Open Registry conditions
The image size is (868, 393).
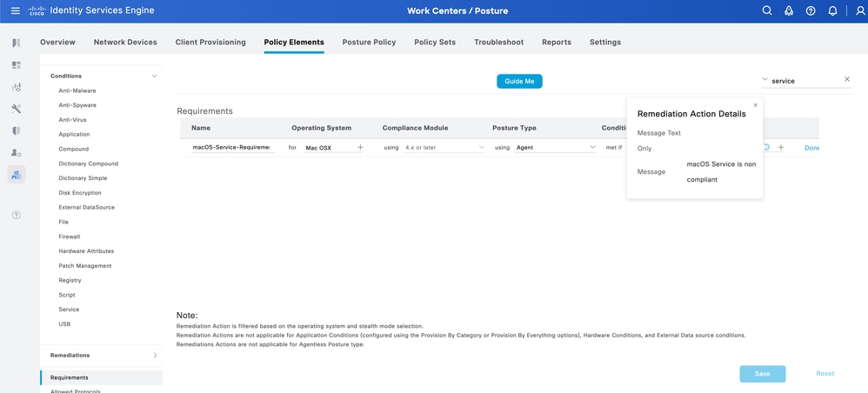(x=70, y=281)
